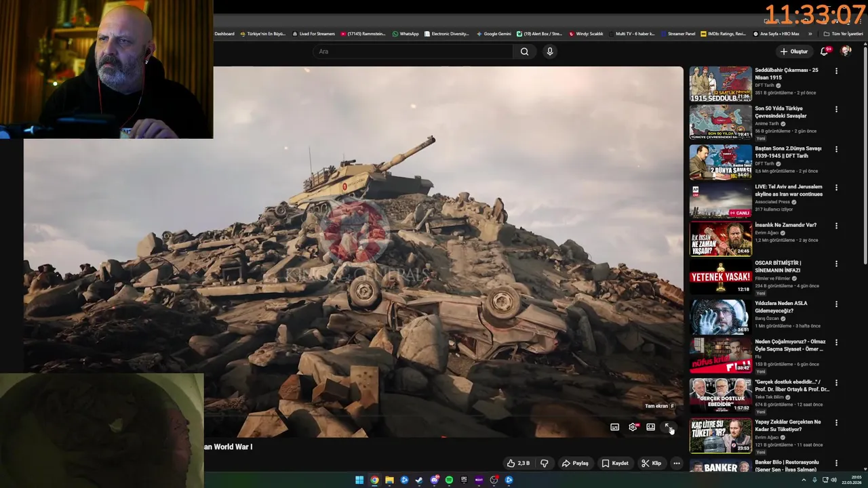Open Evrim Ağacı channel under Yapay Zekâlar
The height and width of the screenshot is (488, 868).
click(x=768, y=437)
